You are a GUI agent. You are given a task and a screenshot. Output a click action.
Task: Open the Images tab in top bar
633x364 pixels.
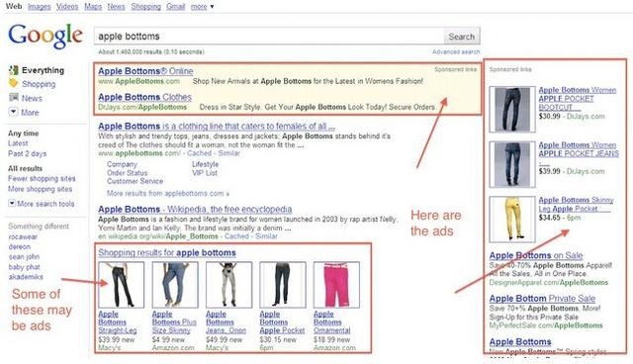[x=40, y=7]
